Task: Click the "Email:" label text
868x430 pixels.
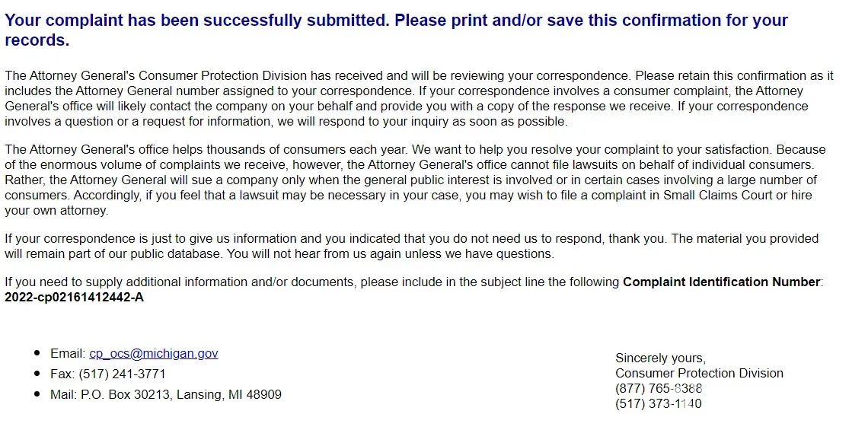Action: 68,354
